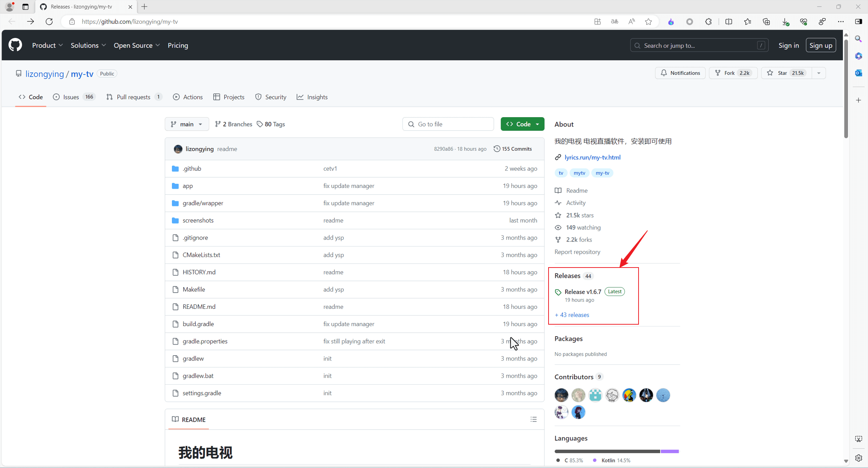The height and width of the screenshot is (468, 868).
Task: Open Release v1.6.7 latest link
Action: [583, 291]
